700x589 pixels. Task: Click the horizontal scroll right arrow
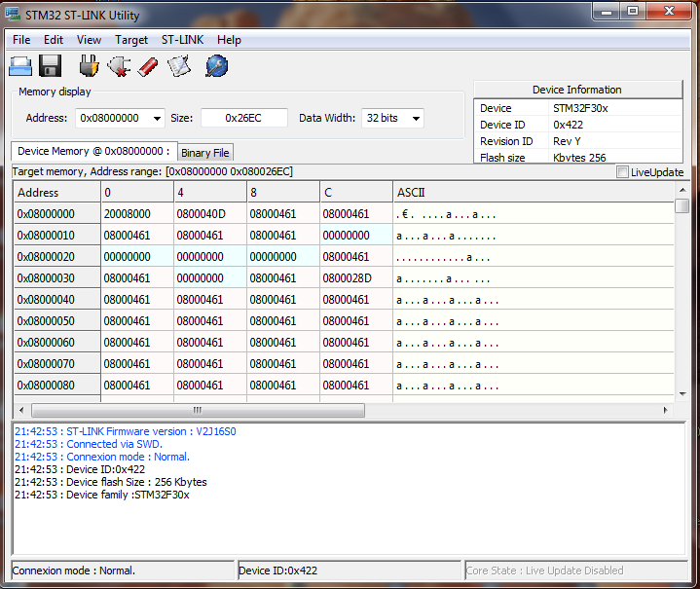click(x=666, y=410)
